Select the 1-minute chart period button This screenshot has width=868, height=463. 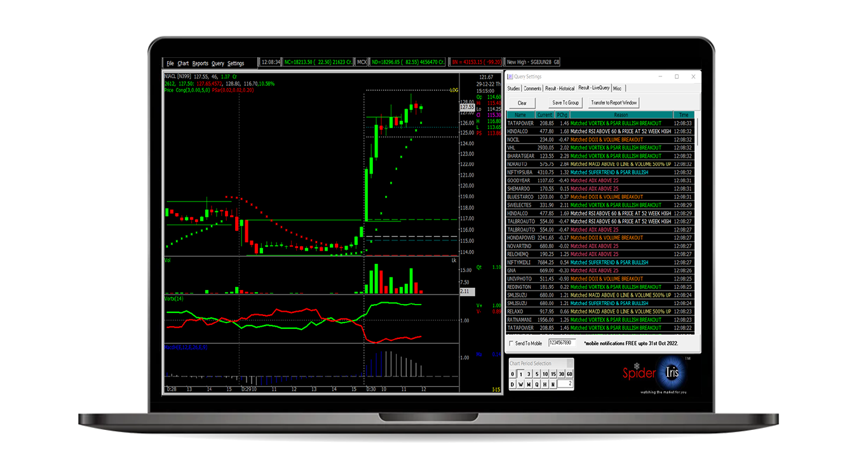pyautogui.click(x=521, y=374)
